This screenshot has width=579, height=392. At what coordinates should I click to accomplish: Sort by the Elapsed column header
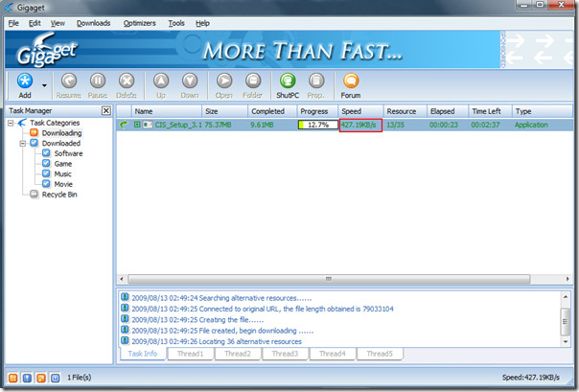click(x=448, y=111)
